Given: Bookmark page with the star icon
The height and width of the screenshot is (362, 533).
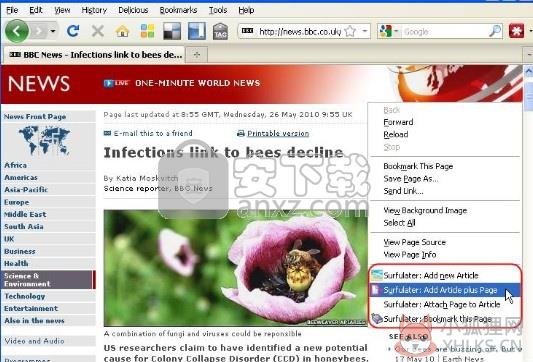Looking at the screenshot, I should [x=350, y=31].
